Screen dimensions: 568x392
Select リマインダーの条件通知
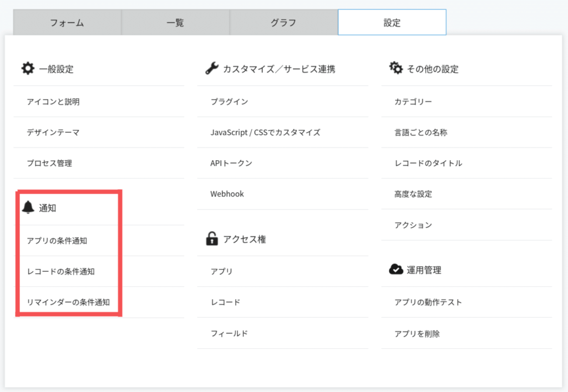pyautogui.click(x=68, y=302)
